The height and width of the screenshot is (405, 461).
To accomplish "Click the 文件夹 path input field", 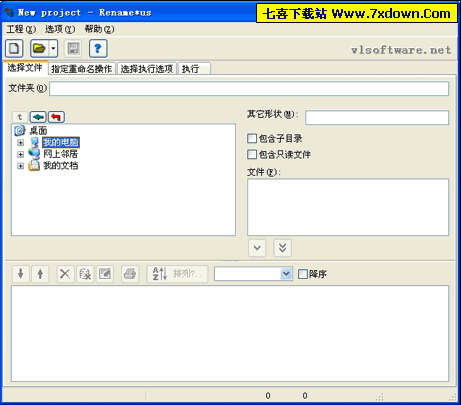I will tap(249, 89).
